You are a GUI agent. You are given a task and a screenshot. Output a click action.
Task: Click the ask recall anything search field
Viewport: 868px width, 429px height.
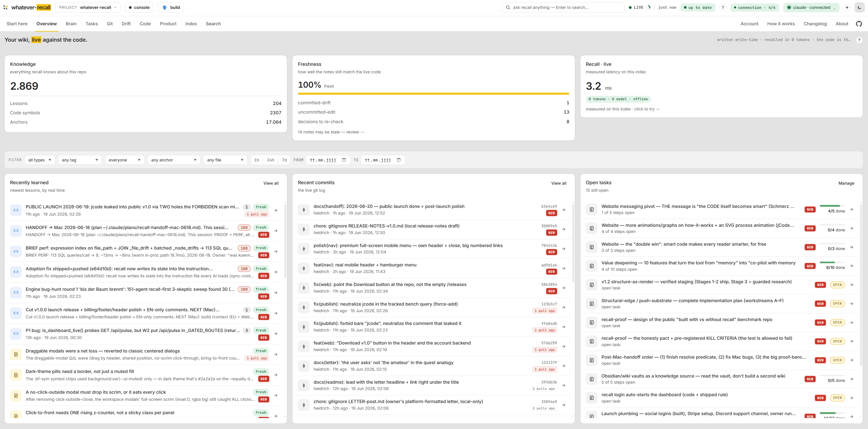[x=563, y=8]
